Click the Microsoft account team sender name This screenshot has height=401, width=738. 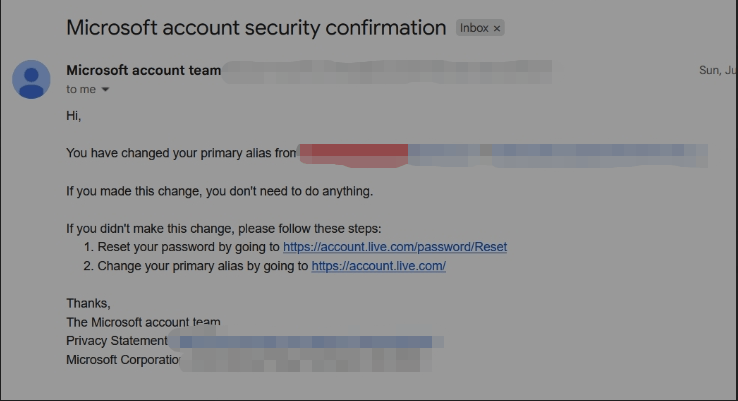pyautogui.click(x=143, y=71)
